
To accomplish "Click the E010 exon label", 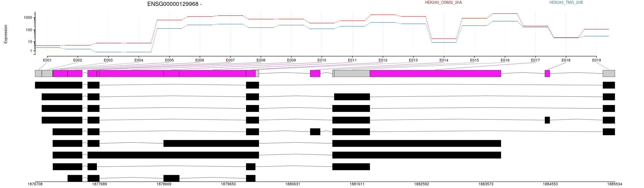I will [322, 60].
